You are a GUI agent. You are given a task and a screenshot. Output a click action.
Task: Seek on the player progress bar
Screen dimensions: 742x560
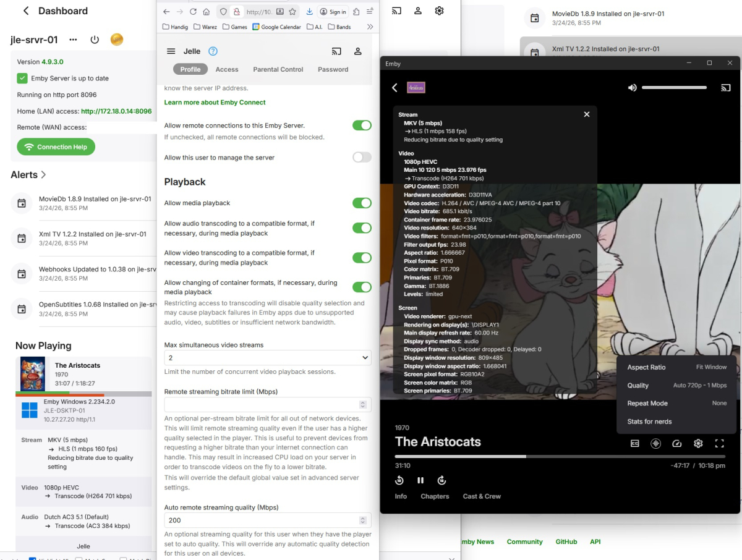coord(560,457)
